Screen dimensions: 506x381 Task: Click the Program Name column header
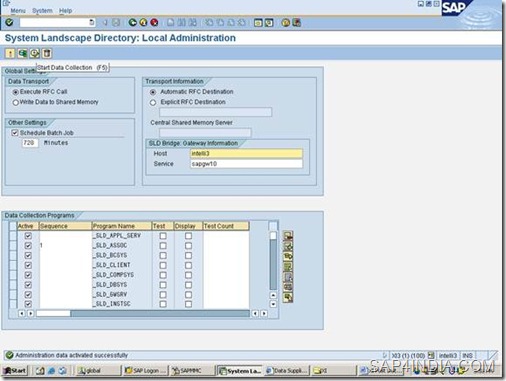click(122, 226)
